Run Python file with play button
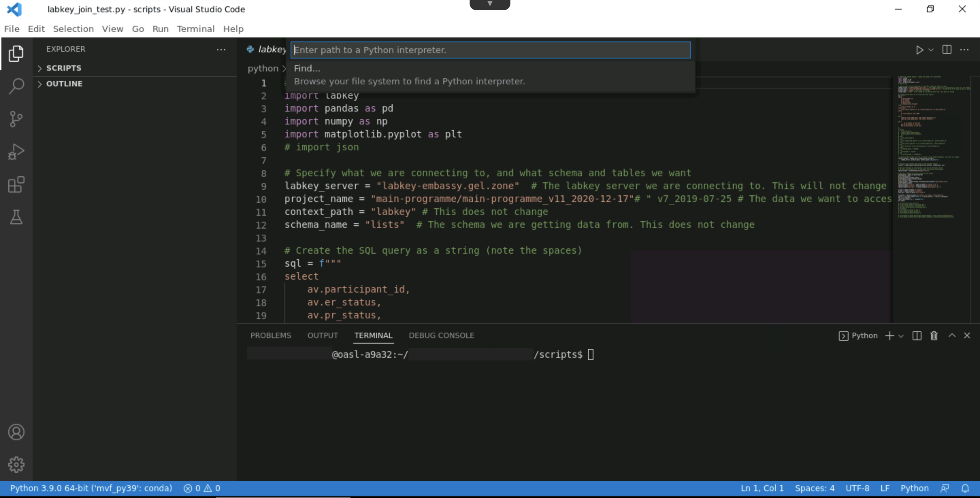The height and width of the screenshot is (498, 980). click(x=919, y=50)
